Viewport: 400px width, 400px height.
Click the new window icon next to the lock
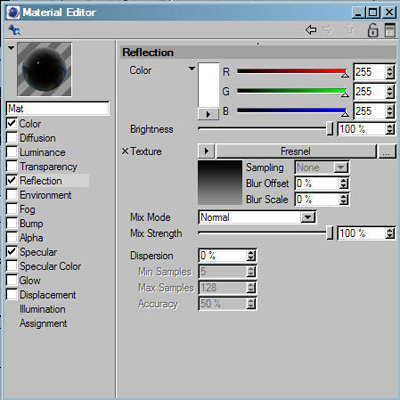pyautogui.click(x=390, y=30)
